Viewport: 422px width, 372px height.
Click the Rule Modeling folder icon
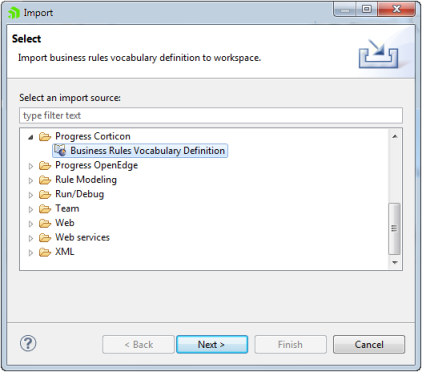(45, 180)
